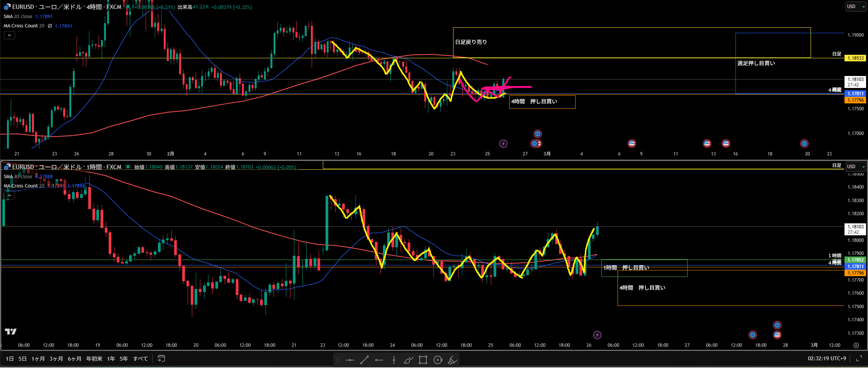Open the USD dropdown on lower chart

(856, 167)
